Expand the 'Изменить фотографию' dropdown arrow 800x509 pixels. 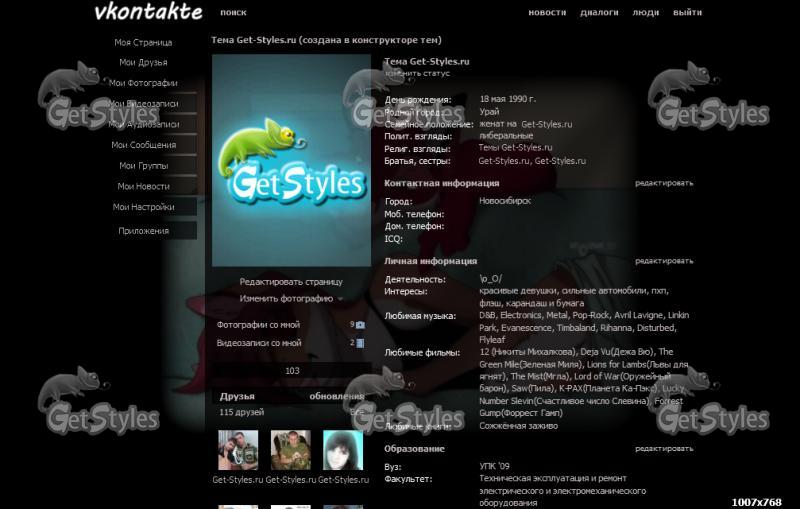[340, 299]
